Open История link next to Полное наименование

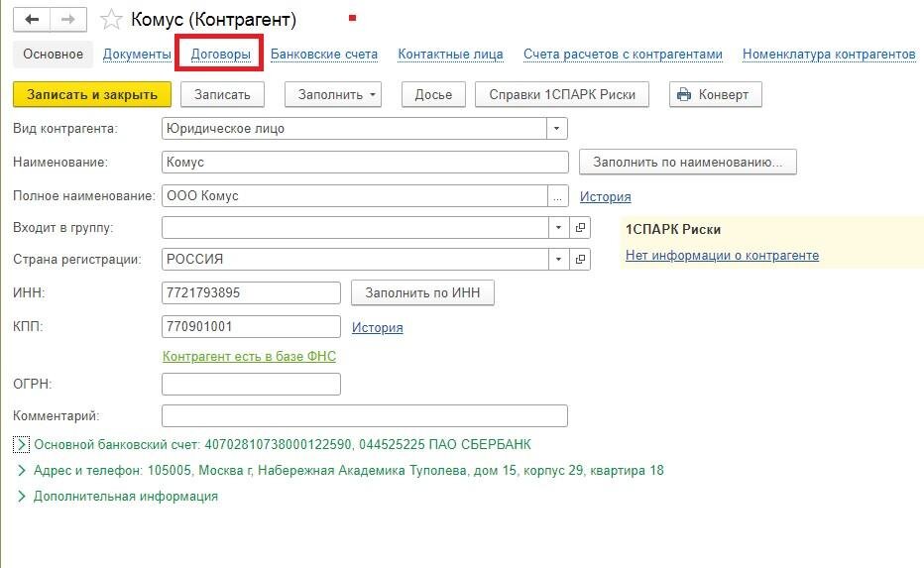click(605, 197)
